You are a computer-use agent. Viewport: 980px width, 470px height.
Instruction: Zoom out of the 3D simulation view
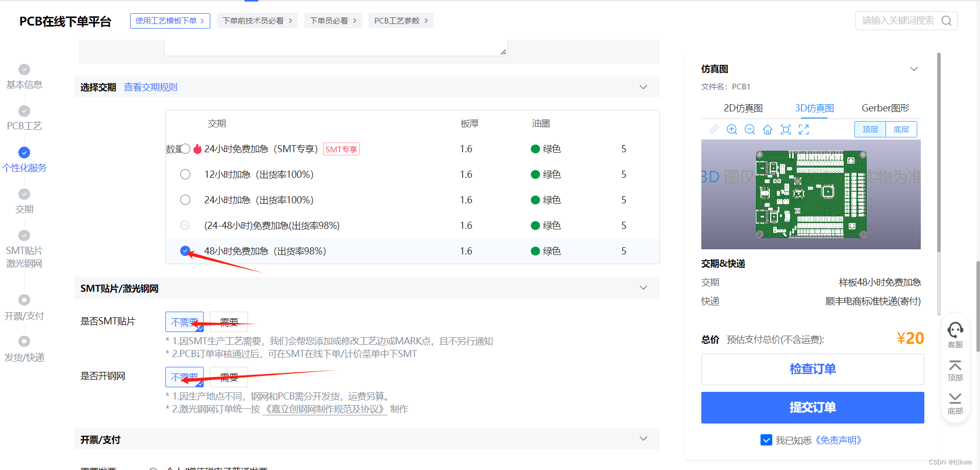point(750,129)
